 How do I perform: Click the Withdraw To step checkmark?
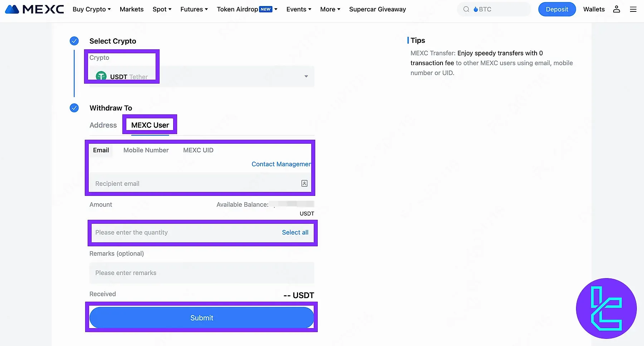[x=74, y=108]
